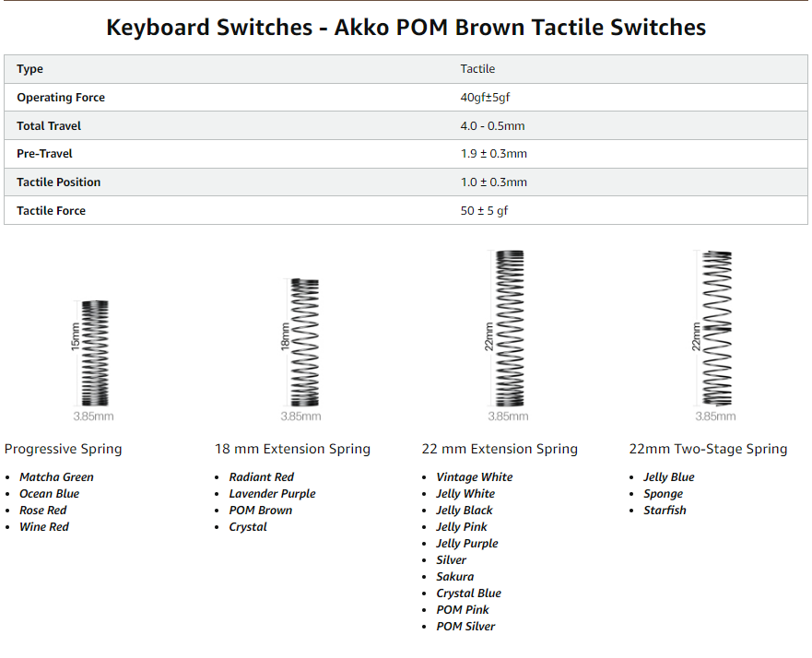The height and width of the screenshot is (658, 812).
Task: Click the Tactile Force value 50 ± 5 gf
Action: 484,211
